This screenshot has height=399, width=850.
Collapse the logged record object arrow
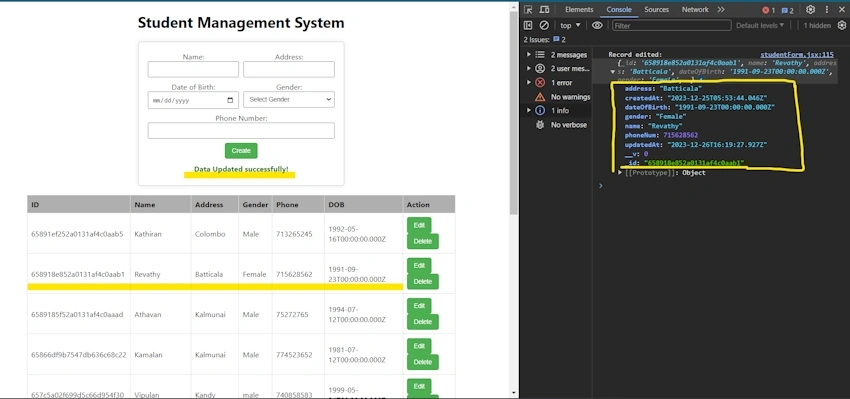(x=613, y=72)
